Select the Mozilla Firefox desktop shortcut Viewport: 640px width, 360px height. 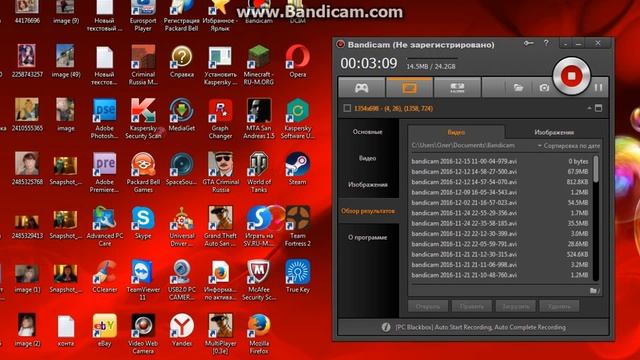(x=259, y=334)
